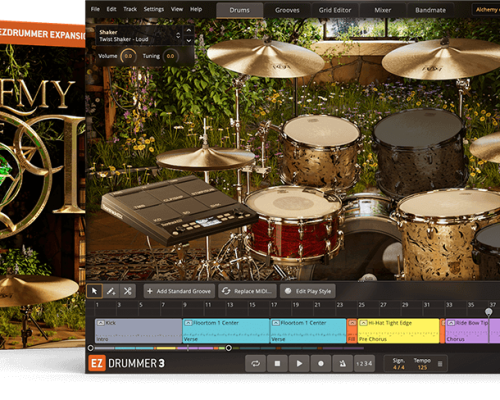
Task: Click the song overview range end handle
Action: point(229,348)
